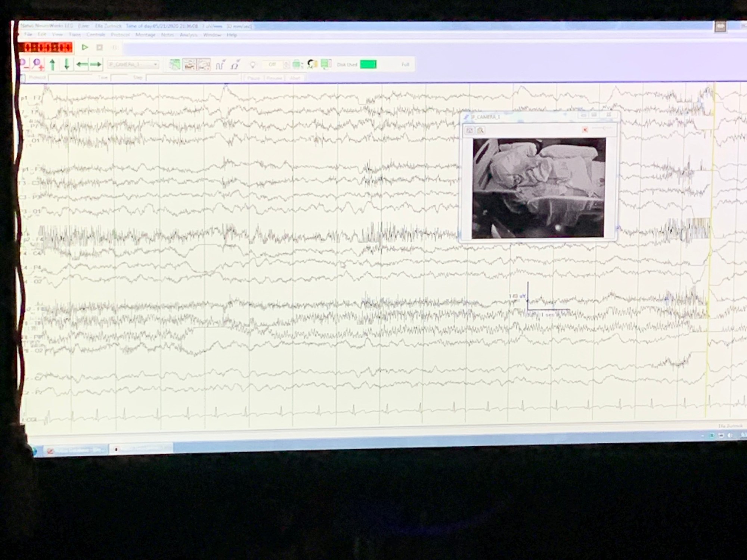Click the zoom in magnifier icon
Image resolution: width=747 pixels, height=560 pixels.
click(x=38, y=65)
